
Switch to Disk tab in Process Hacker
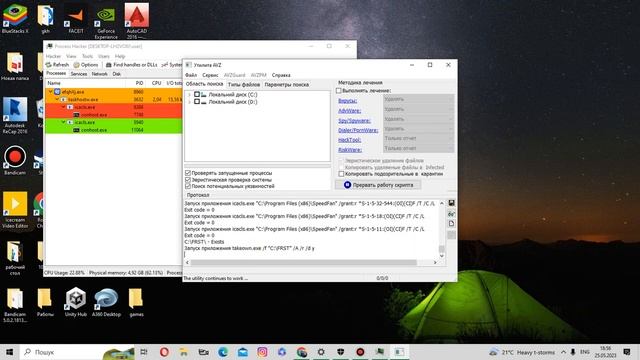pos(117,74)
